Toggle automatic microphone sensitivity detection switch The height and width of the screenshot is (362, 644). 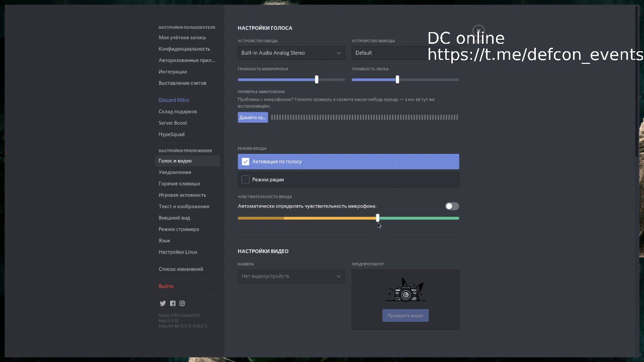pyautogui.click(x=452, y=206)
